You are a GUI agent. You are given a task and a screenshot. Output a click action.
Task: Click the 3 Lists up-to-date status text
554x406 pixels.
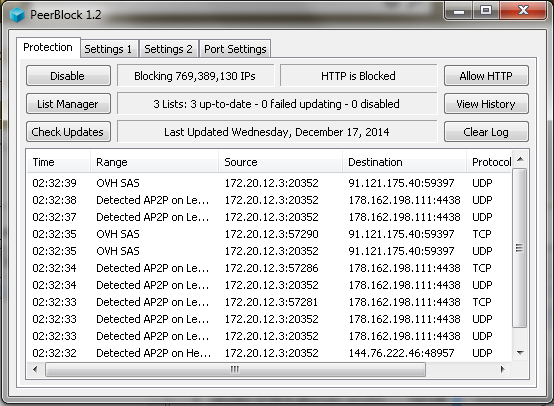(x=277, y=104)
